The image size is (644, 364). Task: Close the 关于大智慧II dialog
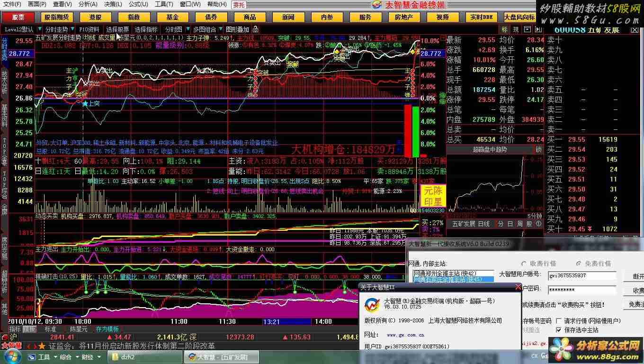point(518,287)
